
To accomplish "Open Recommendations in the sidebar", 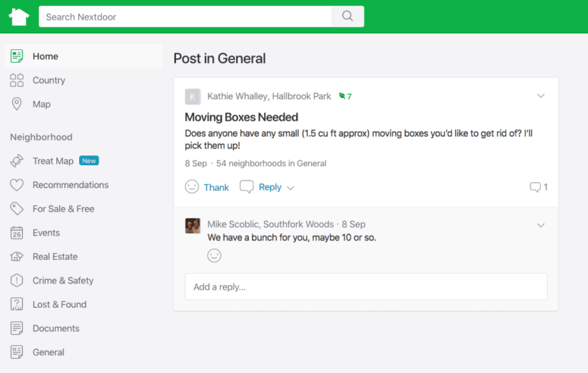I will coord(70,185).
